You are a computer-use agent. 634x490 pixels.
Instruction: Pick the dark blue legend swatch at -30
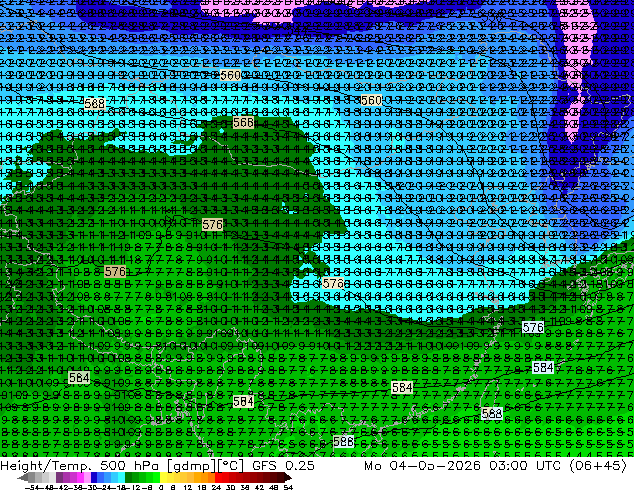coord(94,477)
